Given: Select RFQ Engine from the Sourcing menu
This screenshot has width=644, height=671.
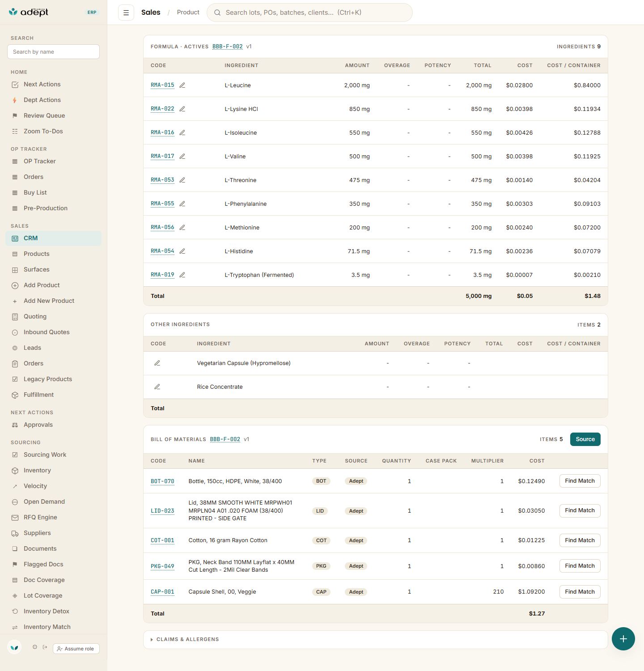Looking at the screenshot, I should pyautogui.click(x=54, y=518).
